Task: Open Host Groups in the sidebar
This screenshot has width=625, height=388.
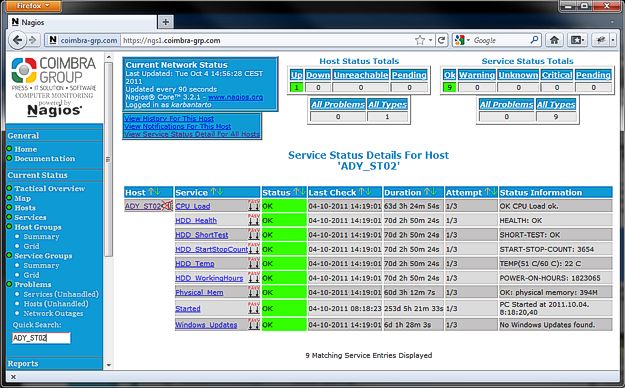Action: 38,227
